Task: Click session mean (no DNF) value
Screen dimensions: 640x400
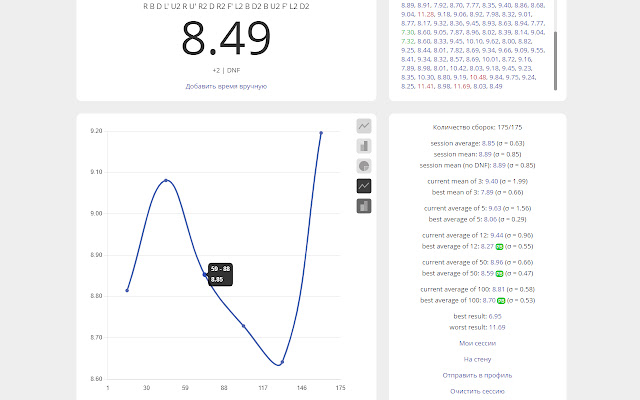Action: click(499, 165)
